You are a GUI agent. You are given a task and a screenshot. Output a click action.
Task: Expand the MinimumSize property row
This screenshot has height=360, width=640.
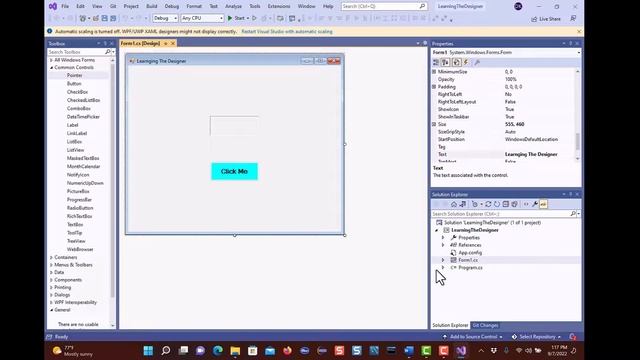[434, 71]
